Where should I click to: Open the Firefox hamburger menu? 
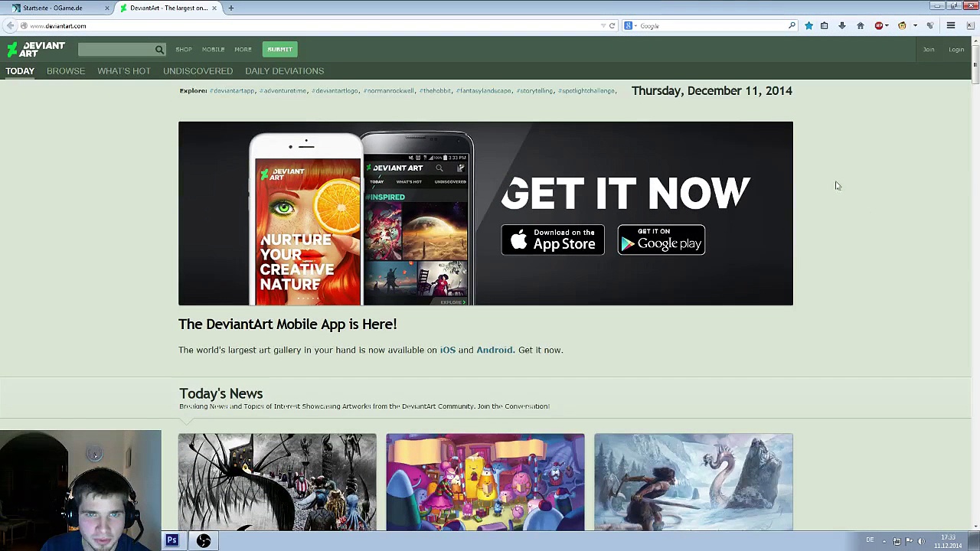pos(951,26)
